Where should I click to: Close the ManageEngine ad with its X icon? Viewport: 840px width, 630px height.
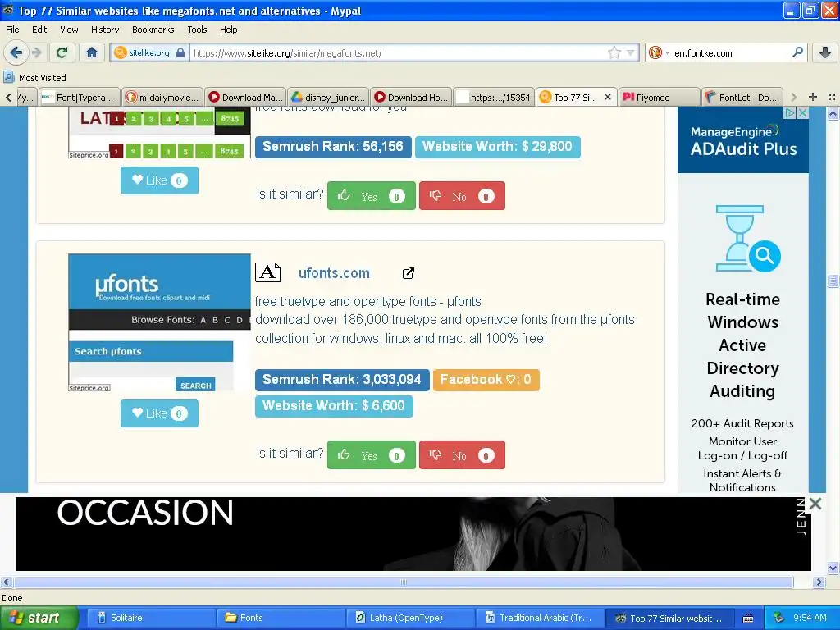[x=802, y=112]
